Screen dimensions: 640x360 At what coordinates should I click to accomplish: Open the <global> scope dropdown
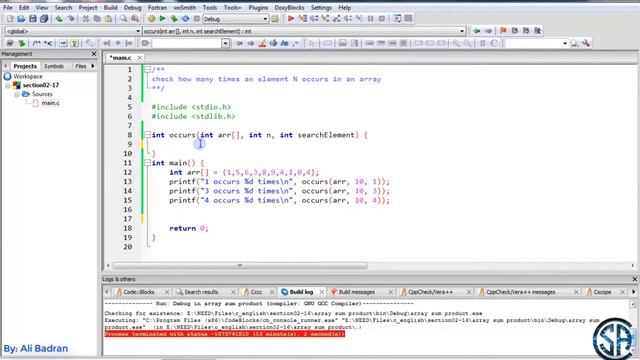click(x=138, y=31)
